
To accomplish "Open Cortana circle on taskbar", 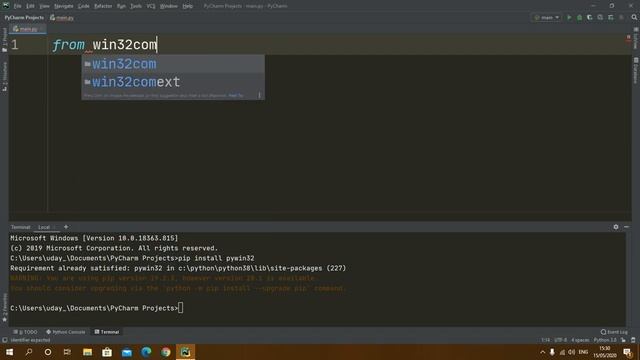I will [48, 352].
